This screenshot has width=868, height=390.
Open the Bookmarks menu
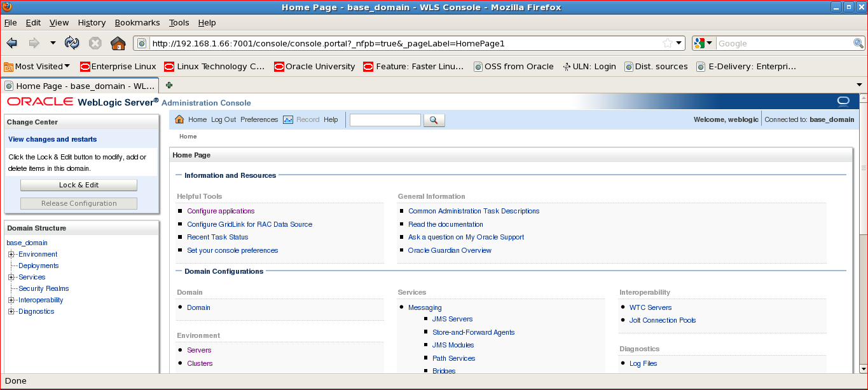[137, 22]
